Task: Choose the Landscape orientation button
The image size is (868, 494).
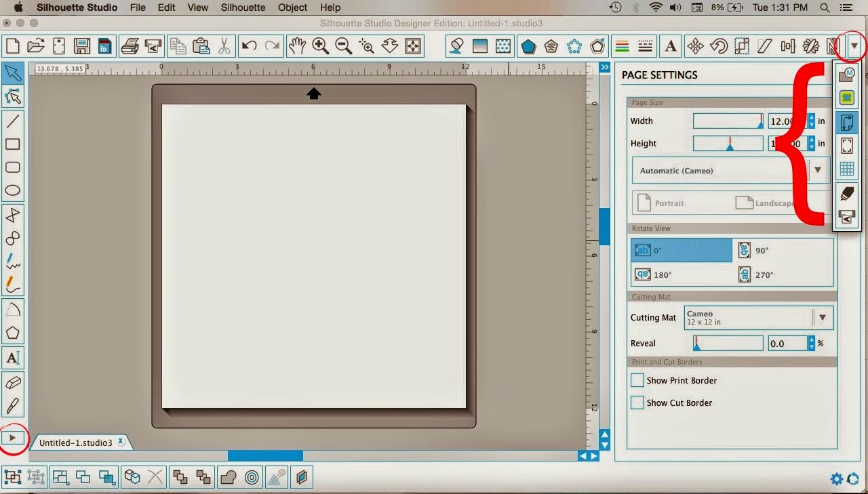Action: click(x=764, y=203)
